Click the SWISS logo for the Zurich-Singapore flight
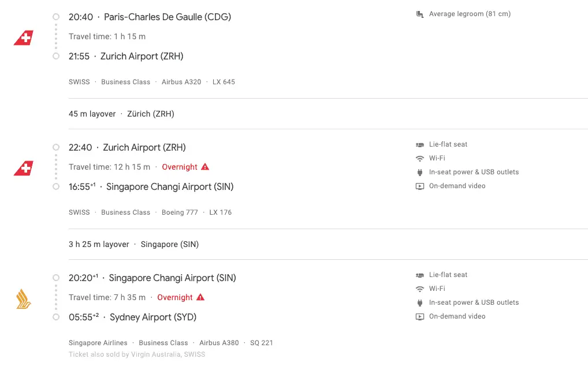The image size is (588, 370). (x=24, y=169)
